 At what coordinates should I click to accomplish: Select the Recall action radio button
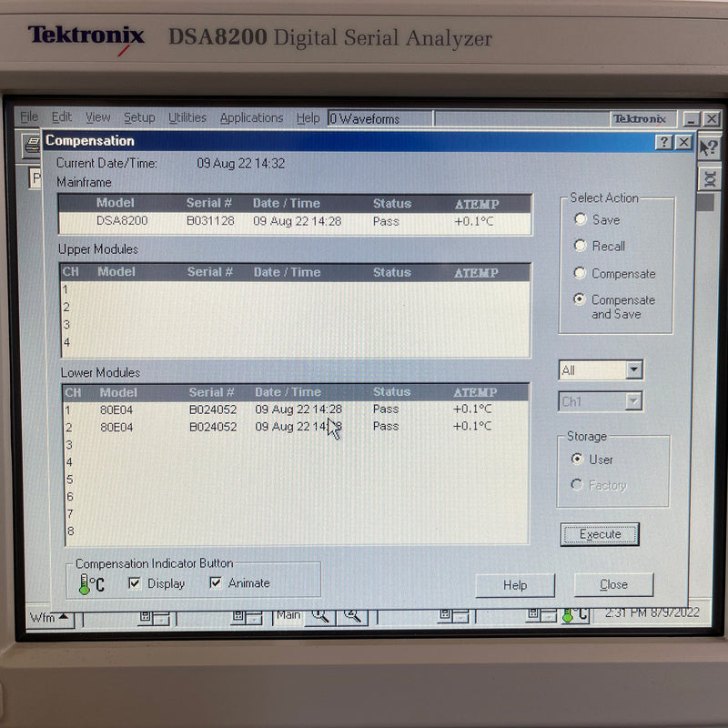pos(581,246)
